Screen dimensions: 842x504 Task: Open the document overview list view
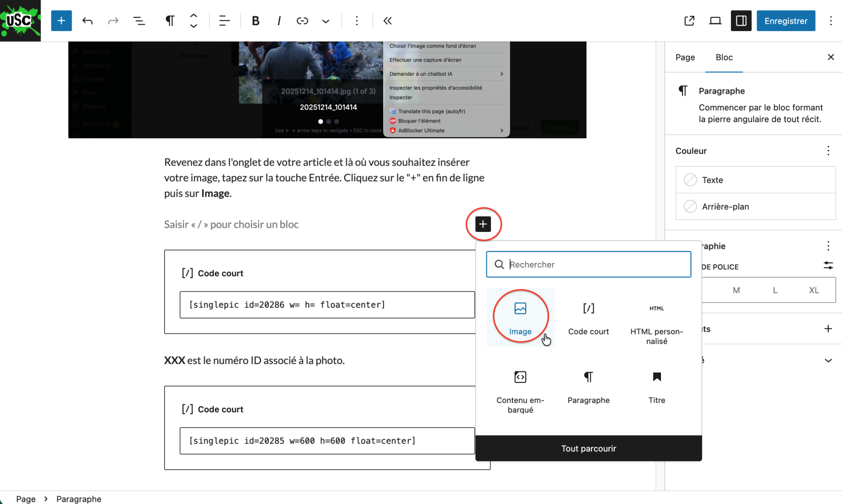coord(139,21)
